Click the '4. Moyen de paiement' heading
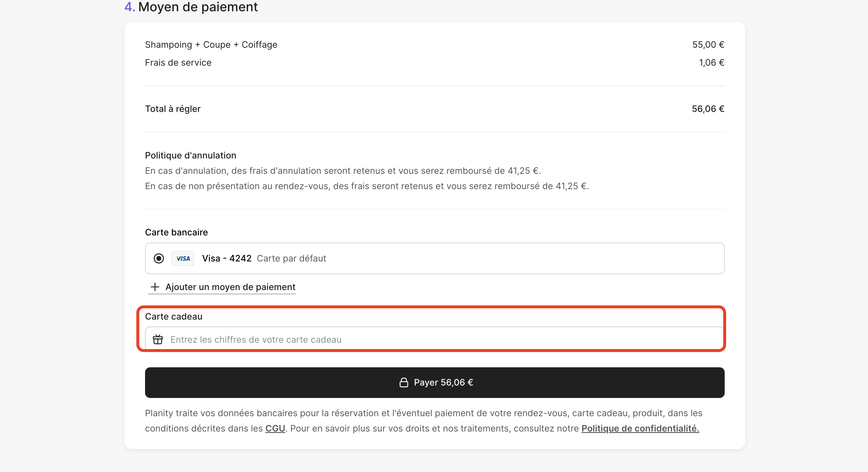Screen dimensions: 868x472 (191, 7)
